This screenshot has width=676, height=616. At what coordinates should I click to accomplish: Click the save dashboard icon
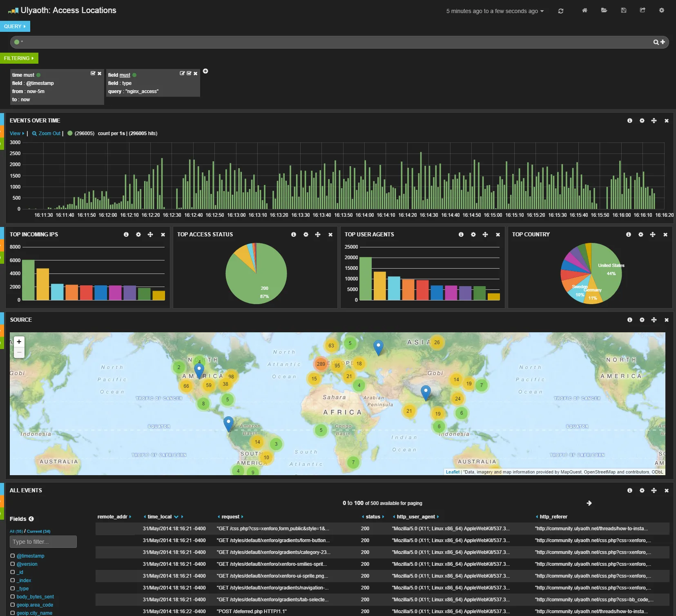(x=623, y=11)
